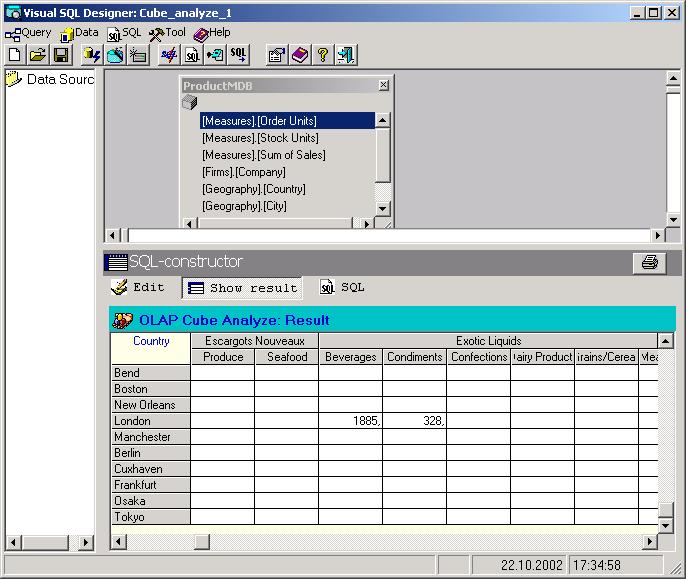
Task: Click the Country column header
Action: pos(151,342)
